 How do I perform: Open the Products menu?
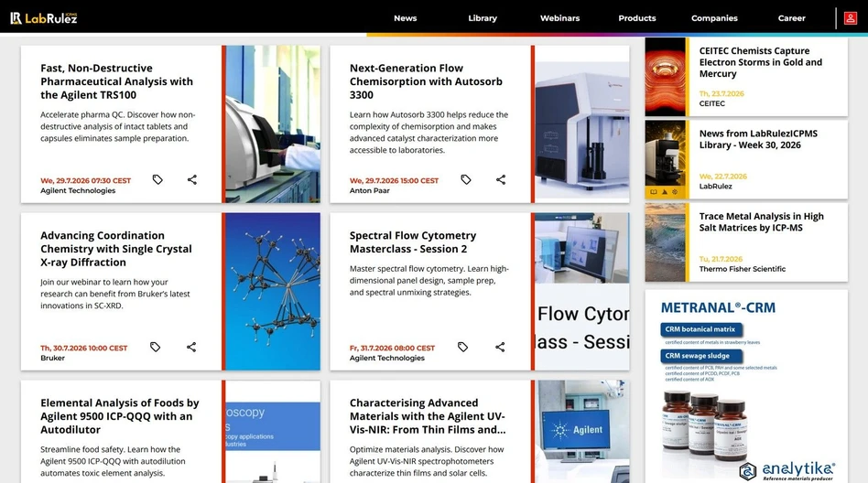tap(637, 18)
